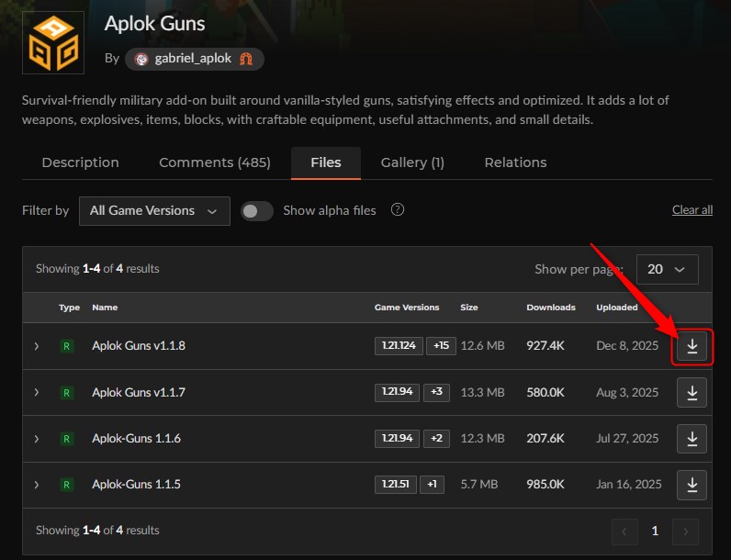Go to previous results page

624,532
